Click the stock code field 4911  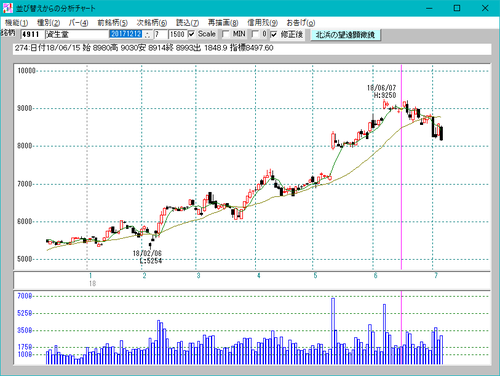point(32,34)
